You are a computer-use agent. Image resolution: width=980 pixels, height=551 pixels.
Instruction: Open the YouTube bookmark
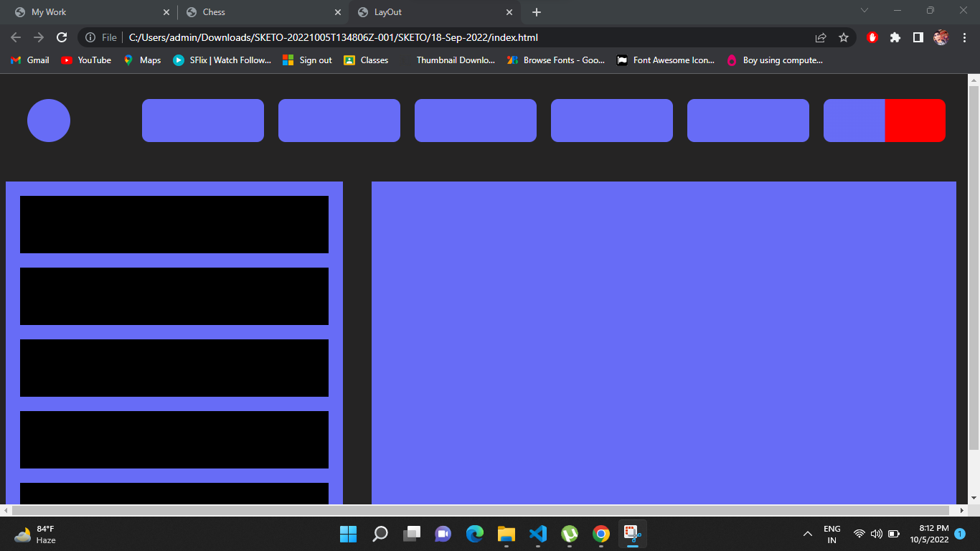click(x=86, y=60)
